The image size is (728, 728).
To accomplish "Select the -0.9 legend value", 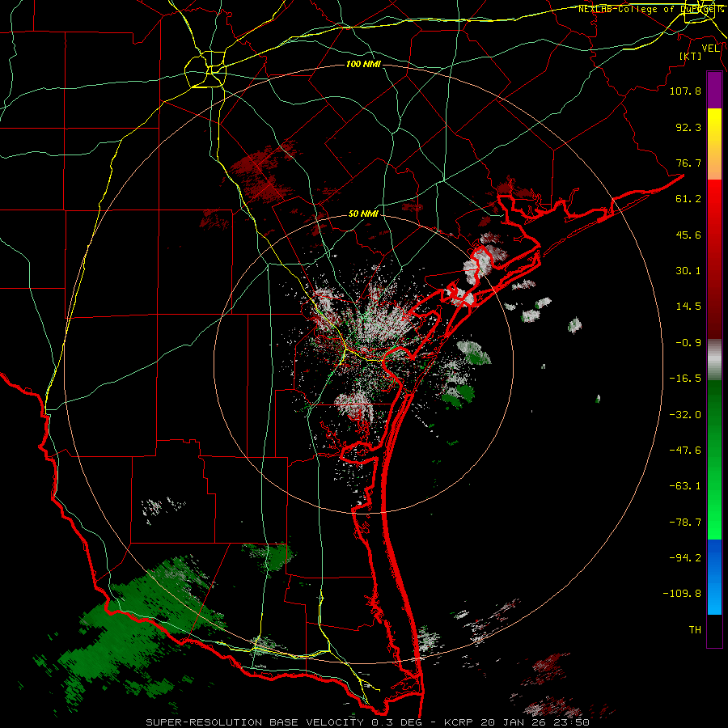I will coord(688,343).
